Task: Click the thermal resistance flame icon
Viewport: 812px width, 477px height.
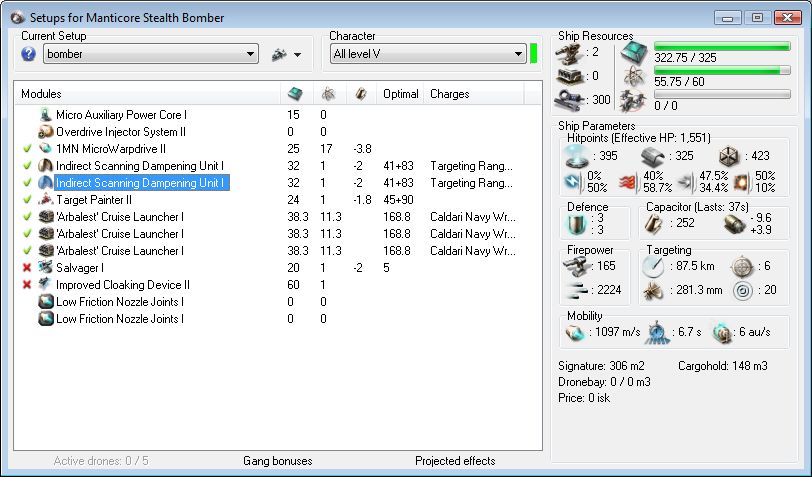Action: [x=628, y=182]
